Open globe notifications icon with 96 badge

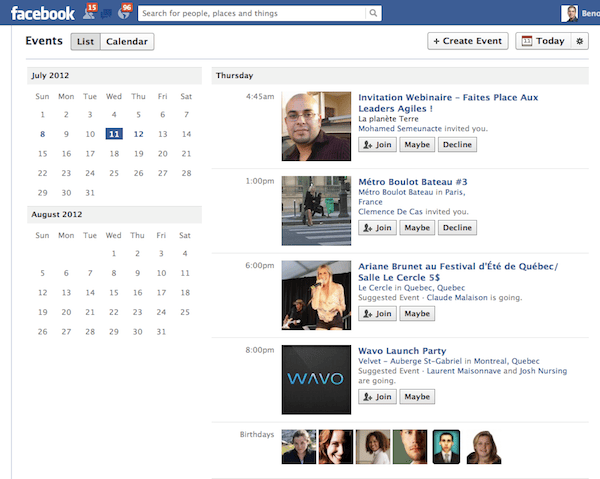[x=124, y=13]
